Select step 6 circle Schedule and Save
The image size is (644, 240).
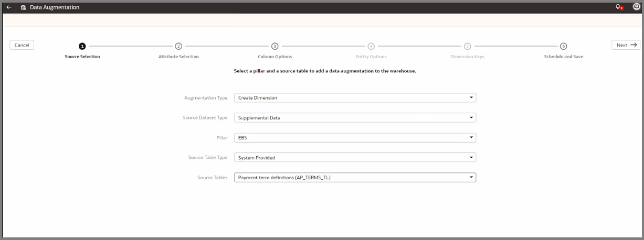563,46
